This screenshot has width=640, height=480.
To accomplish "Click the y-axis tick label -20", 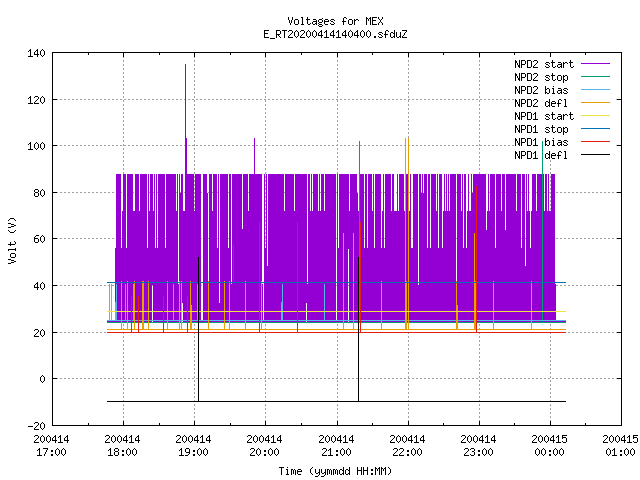I will [x=36, y=426].
